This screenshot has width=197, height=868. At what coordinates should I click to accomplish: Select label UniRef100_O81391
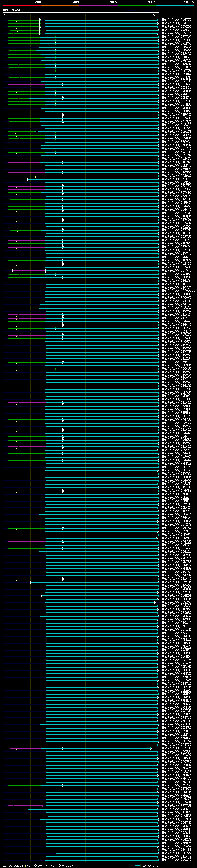(177, 40)
